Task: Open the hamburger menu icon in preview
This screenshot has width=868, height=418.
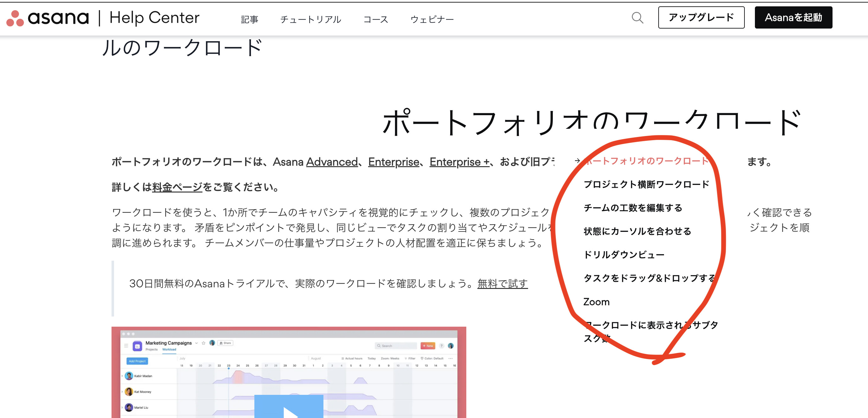Action: (x=126, y=346)
